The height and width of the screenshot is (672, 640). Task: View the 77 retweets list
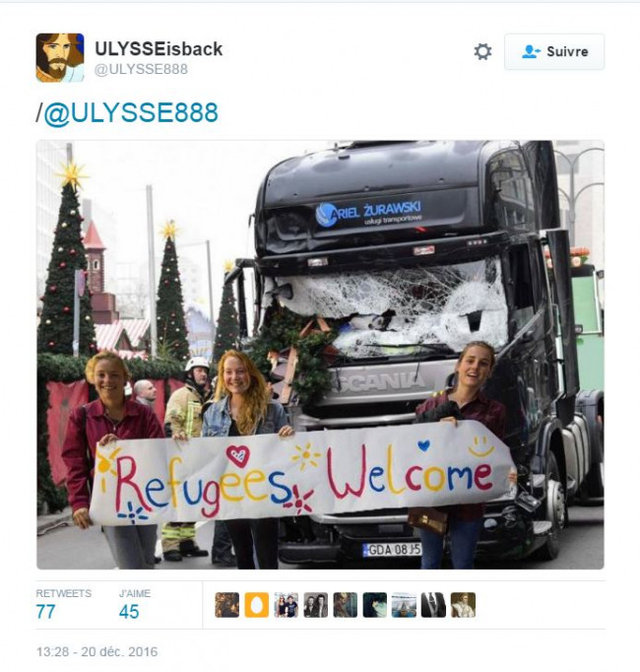(x=45, y=612)
